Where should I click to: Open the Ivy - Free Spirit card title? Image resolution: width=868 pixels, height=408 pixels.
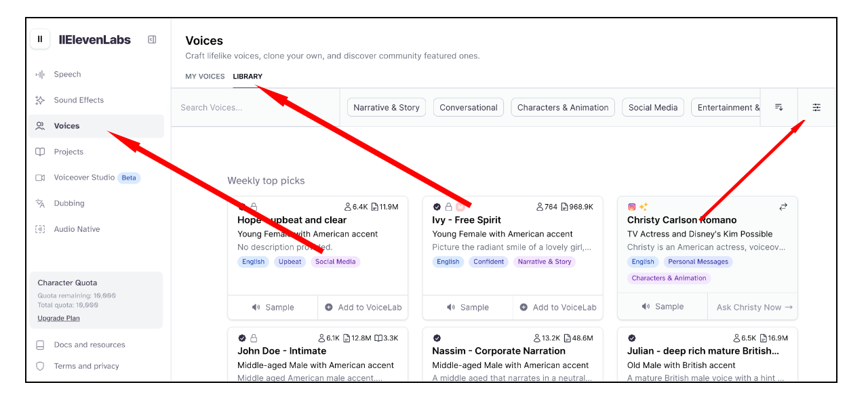click(467, 220)
